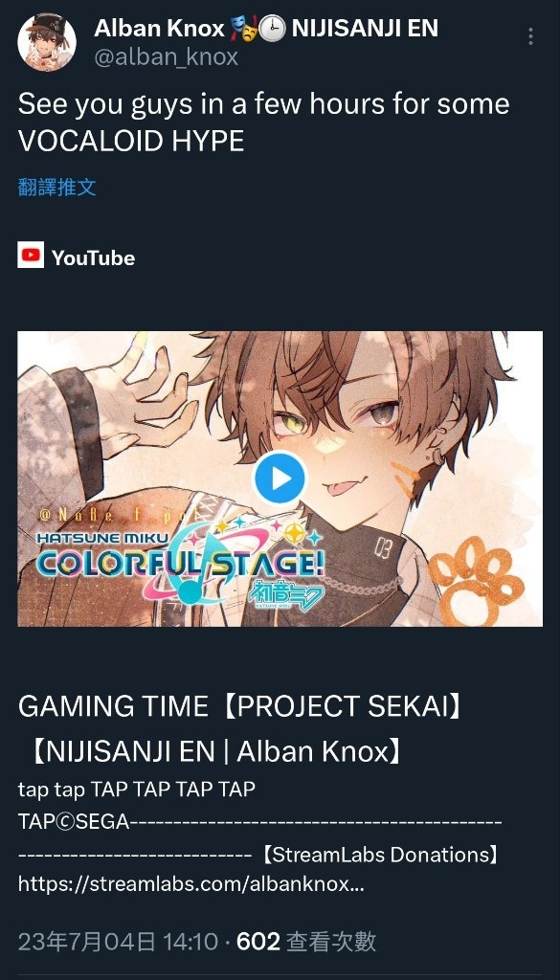Click the blue play button on video
The image size is (560, 980).
point(280,479)
